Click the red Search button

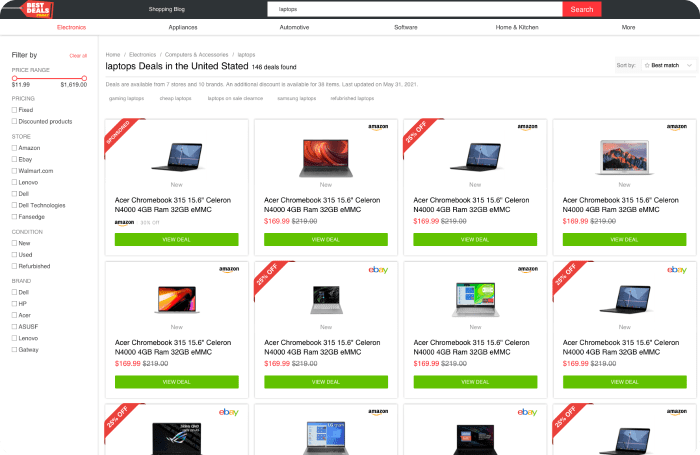[x=582, y=9]
